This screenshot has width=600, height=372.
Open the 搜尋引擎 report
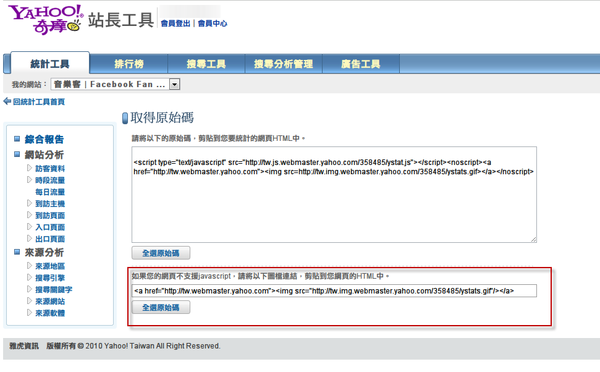tap(50, 278)
